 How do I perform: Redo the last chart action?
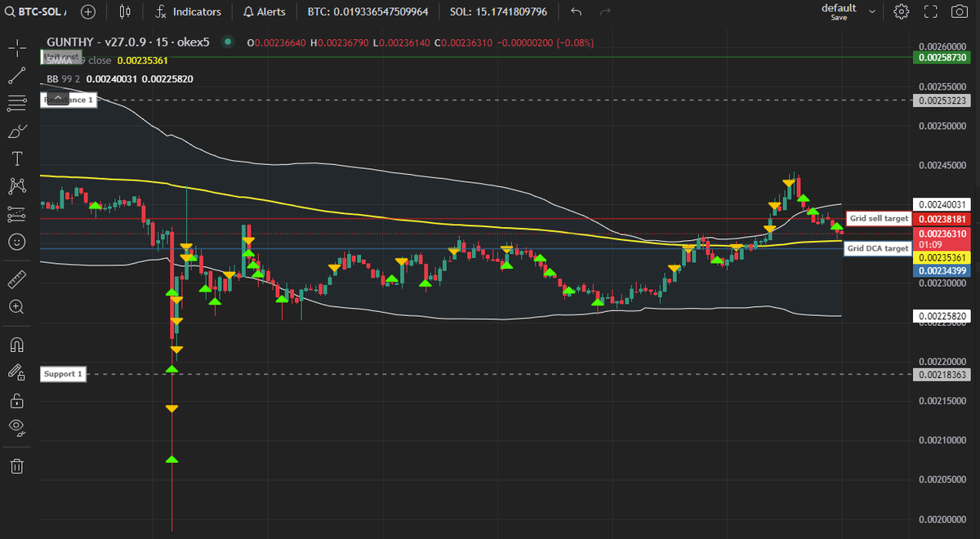(x=605, y=11)
